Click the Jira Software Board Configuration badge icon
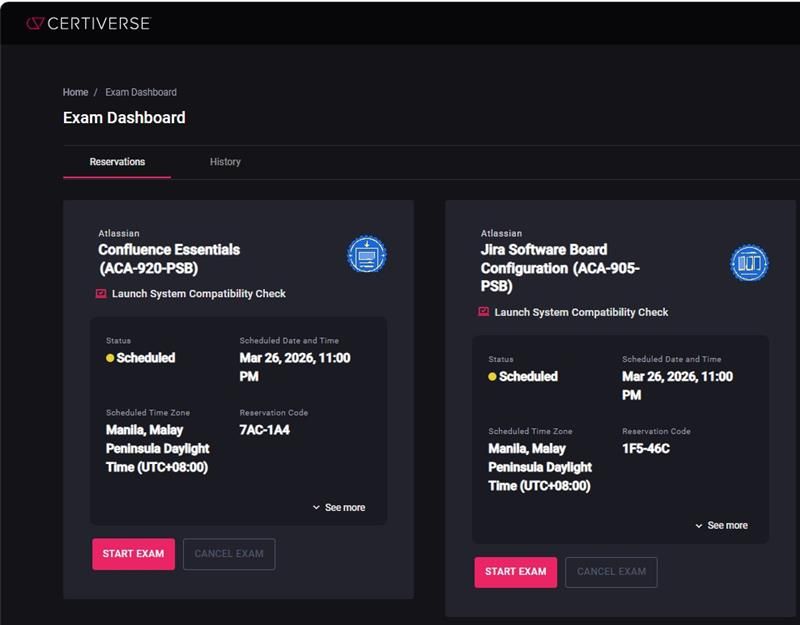This screenshot has width=800, height=625. 749,263
